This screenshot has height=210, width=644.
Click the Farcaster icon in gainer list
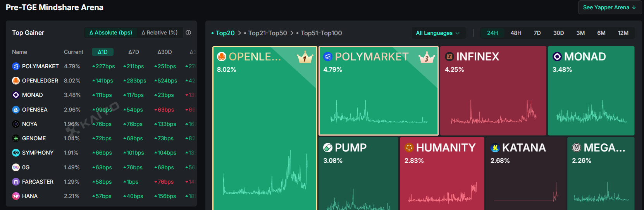coord(16,182)
